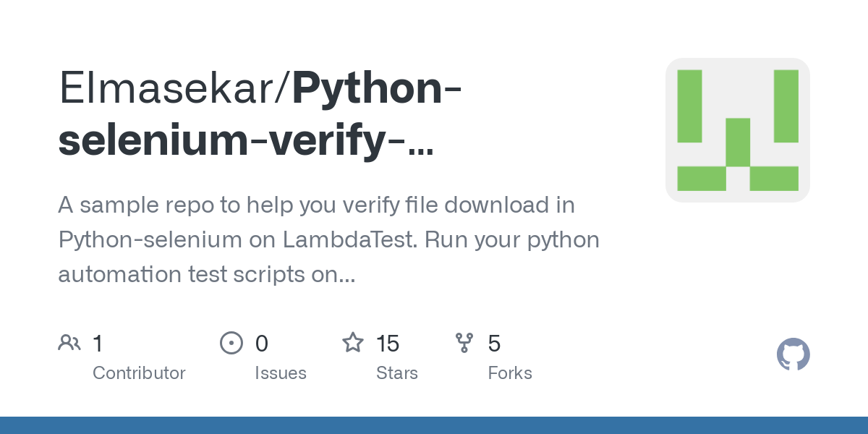Open the GitHub Octocat logo
This screenshot has width=868, height=434.
tap(793, 354)
